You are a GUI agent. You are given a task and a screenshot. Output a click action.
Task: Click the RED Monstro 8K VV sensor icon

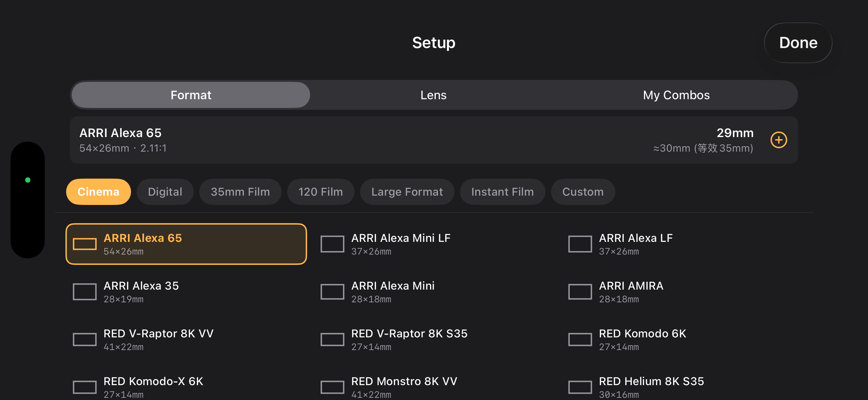click(332, 387)
